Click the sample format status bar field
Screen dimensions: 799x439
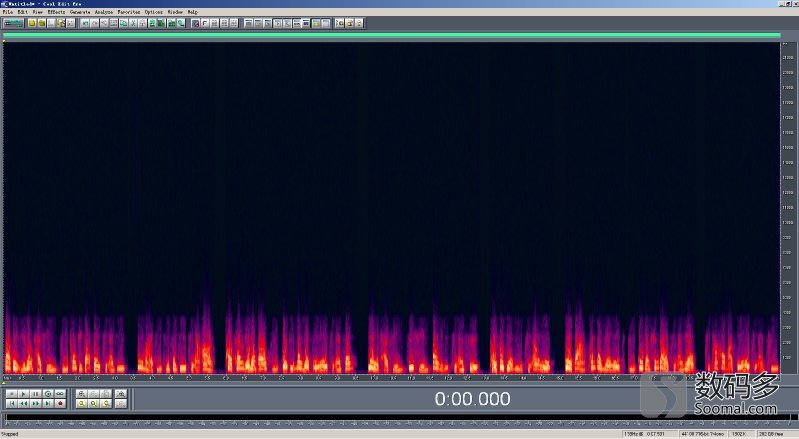[x=703, y=434]
